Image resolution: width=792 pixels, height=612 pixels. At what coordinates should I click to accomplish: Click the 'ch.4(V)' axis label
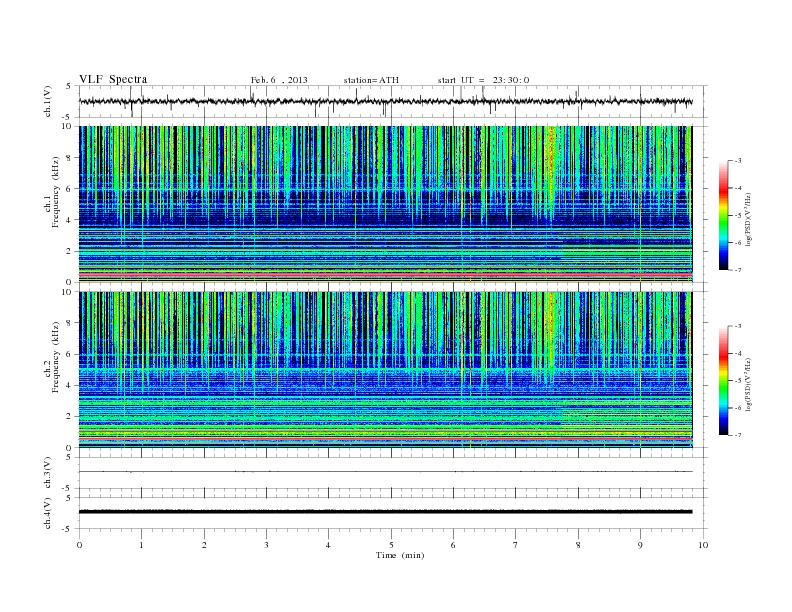click(x=47, y=513)
